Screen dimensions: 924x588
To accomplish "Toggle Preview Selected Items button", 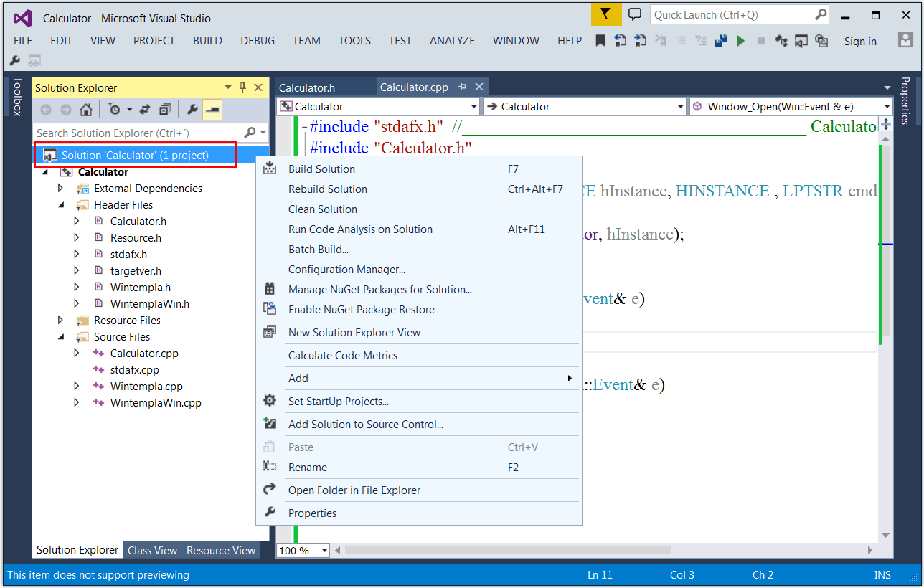I will pos(212,110).
